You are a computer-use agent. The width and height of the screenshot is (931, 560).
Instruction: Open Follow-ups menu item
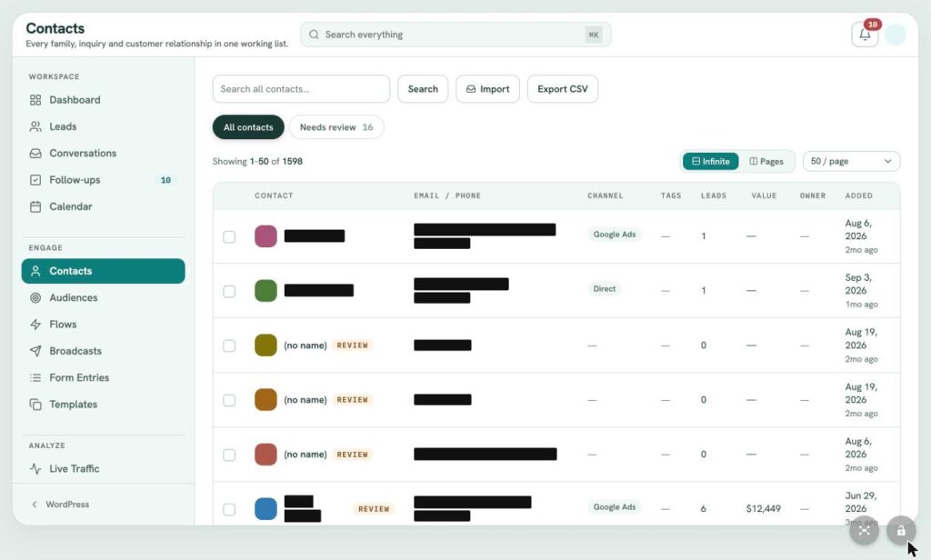pyautogui.click(x=104, y=180)
